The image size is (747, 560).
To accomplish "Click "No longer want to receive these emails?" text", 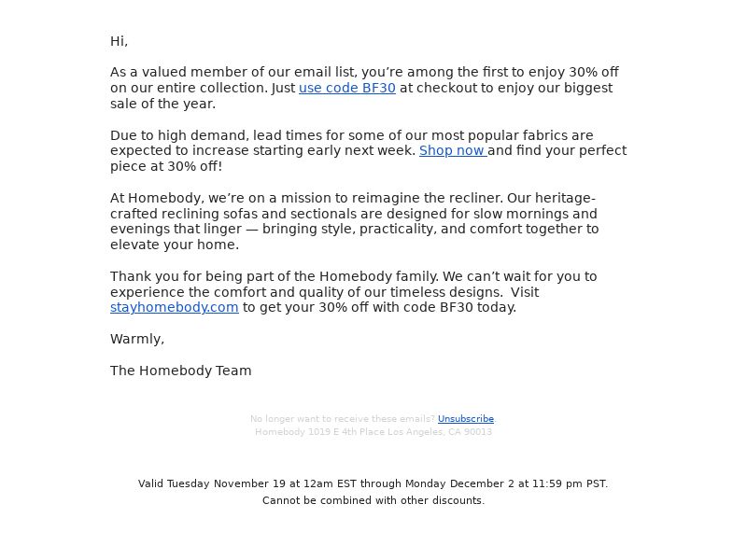I will (343, 418).
